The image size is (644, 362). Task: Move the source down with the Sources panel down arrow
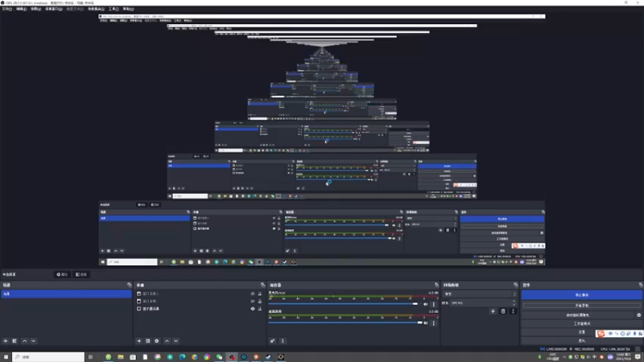click(175, 341)
